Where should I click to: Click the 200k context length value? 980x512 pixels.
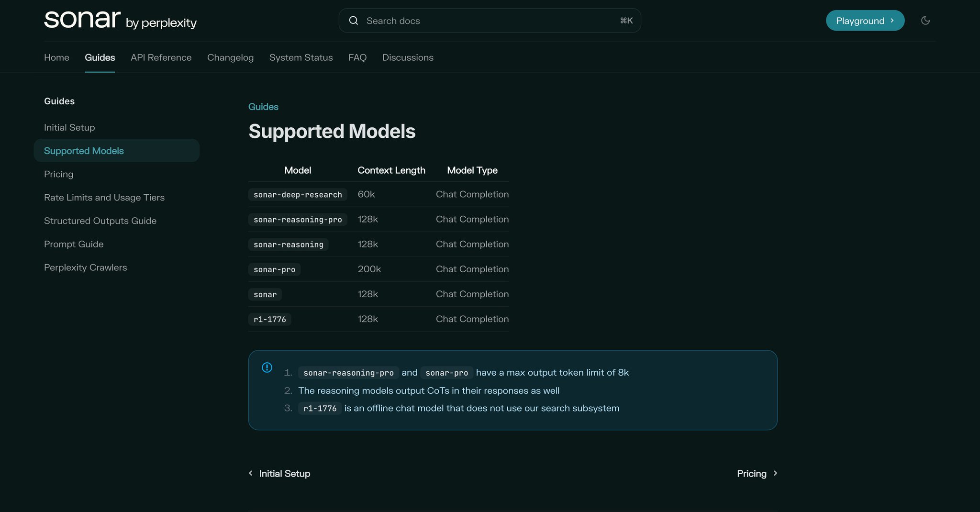click(x=369, y=269)
